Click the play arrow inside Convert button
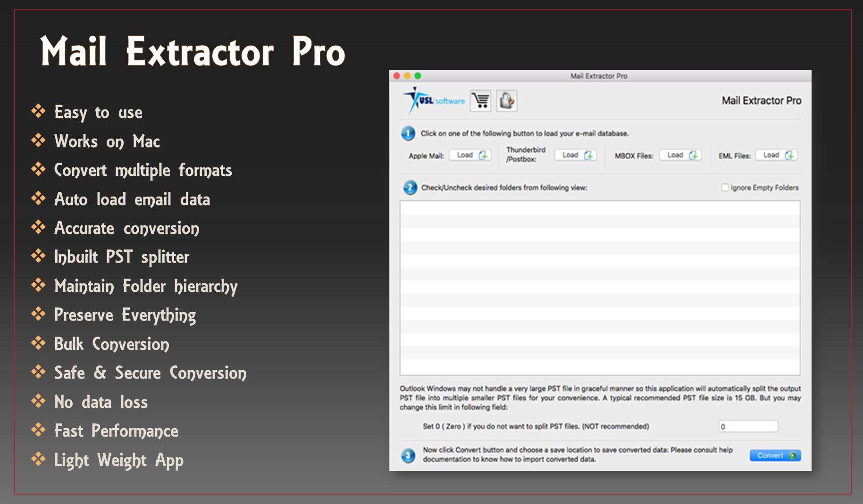This screenshot has height=504, width=863. [x=791, y=455]
